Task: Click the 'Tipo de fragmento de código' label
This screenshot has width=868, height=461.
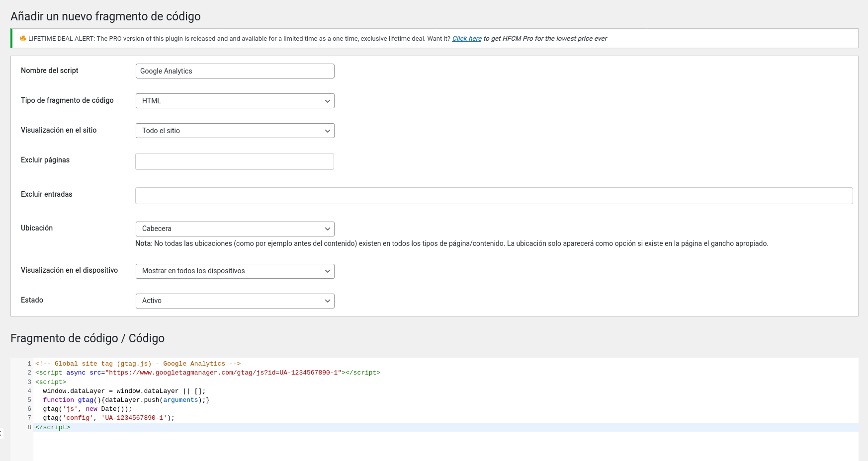Action: click(67, 100)
